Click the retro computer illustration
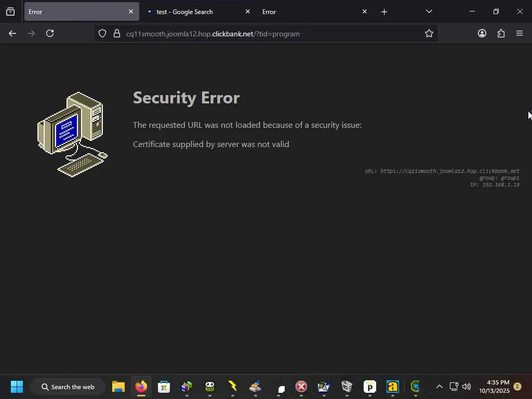The height and width of the screenshot is (399, 532). click(x=73, y=135)
